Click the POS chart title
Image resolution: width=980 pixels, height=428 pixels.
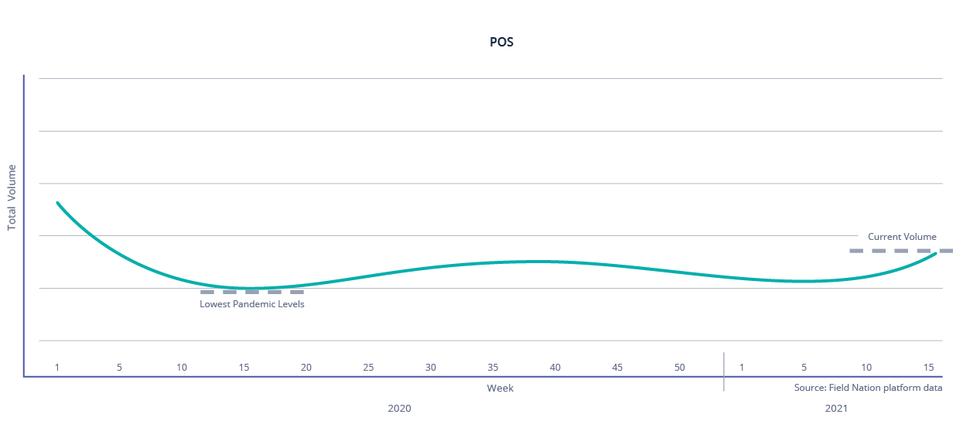coord(501,43)
